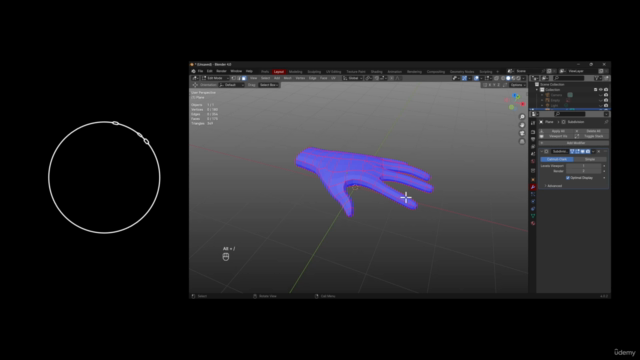Image resolution: width=640 pixels, height=360 pixels.
Task: Switch to the Geometry Nodes workspace tab
Action: (x=462, y=72)
